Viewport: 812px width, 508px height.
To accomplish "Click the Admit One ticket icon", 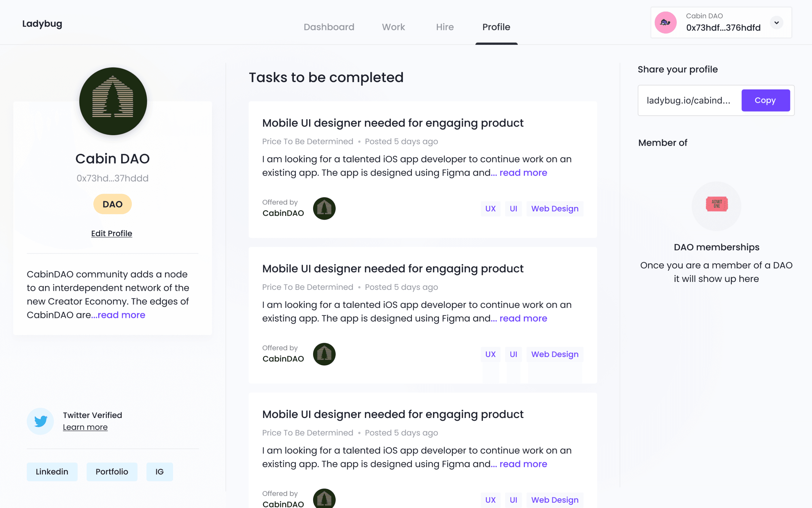I will click(716, 204).
